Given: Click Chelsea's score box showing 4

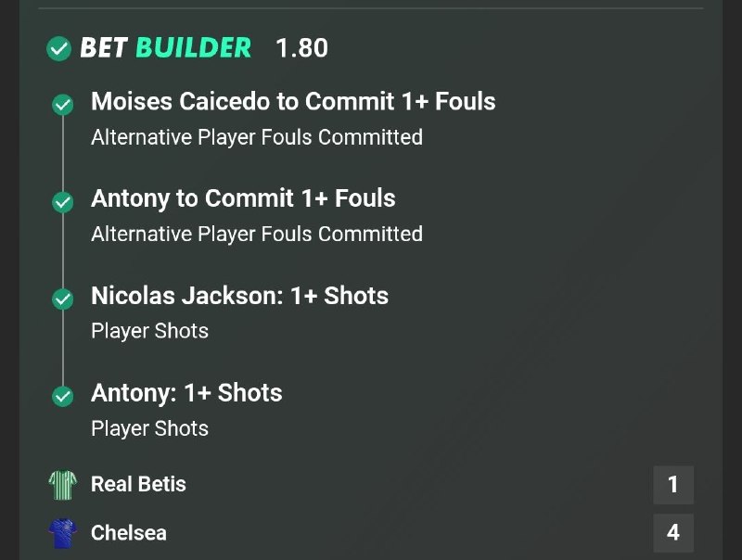Looking at the screenshot, I should (673, 533).
